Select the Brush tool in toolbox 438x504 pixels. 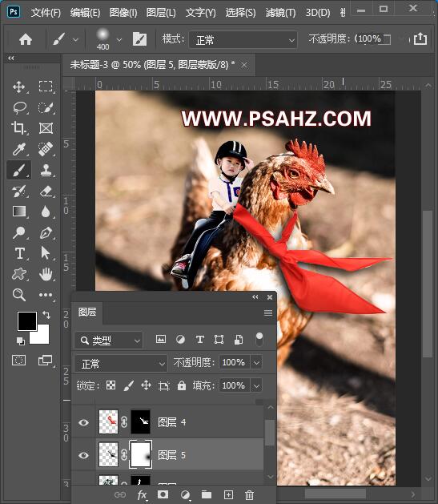point(19,170)
